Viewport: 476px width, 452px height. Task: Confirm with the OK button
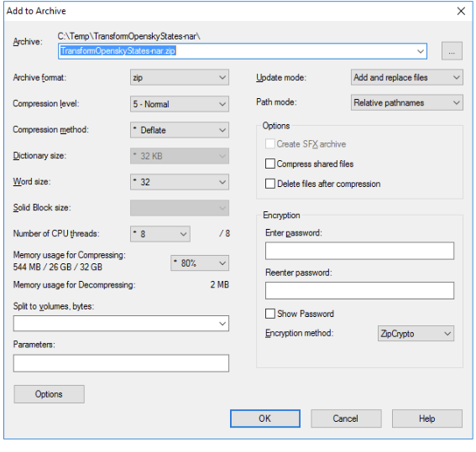click(265, 418)
